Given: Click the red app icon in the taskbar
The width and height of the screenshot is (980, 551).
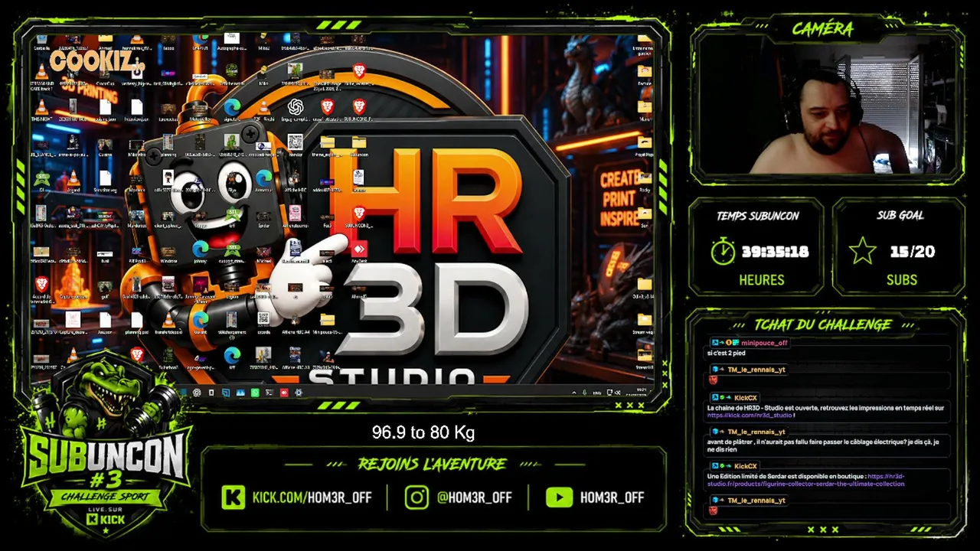Looking at the screenshot, I should [x=284, y=393].
